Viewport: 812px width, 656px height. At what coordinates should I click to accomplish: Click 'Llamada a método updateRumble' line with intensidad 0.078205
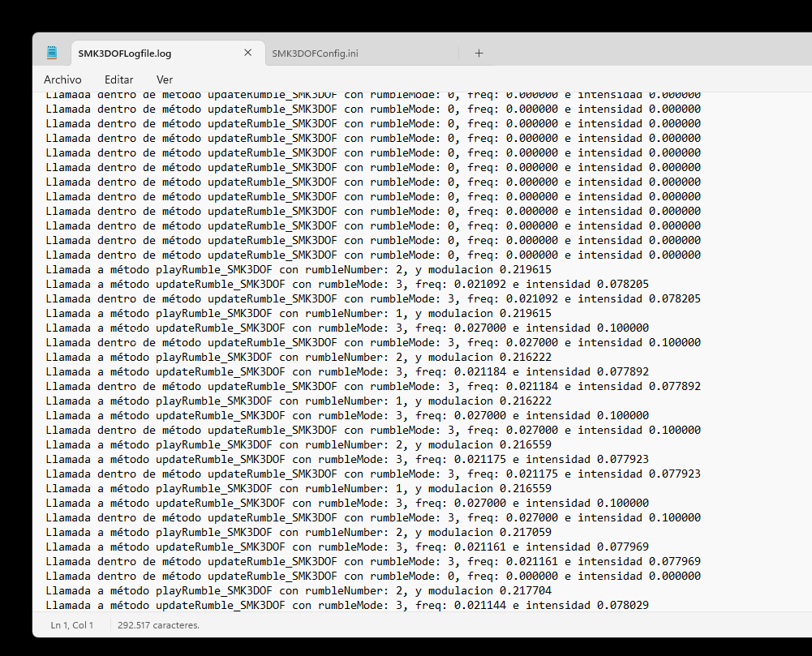347,285
